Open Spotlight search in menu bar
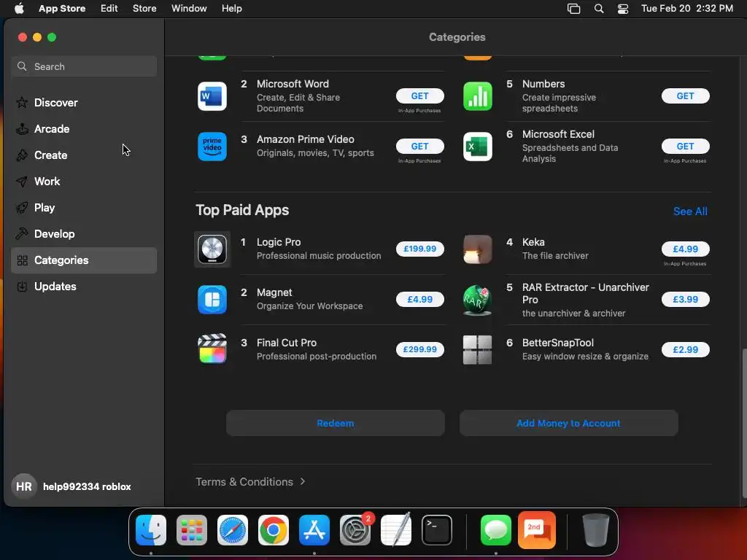 (x=599, y=9)
